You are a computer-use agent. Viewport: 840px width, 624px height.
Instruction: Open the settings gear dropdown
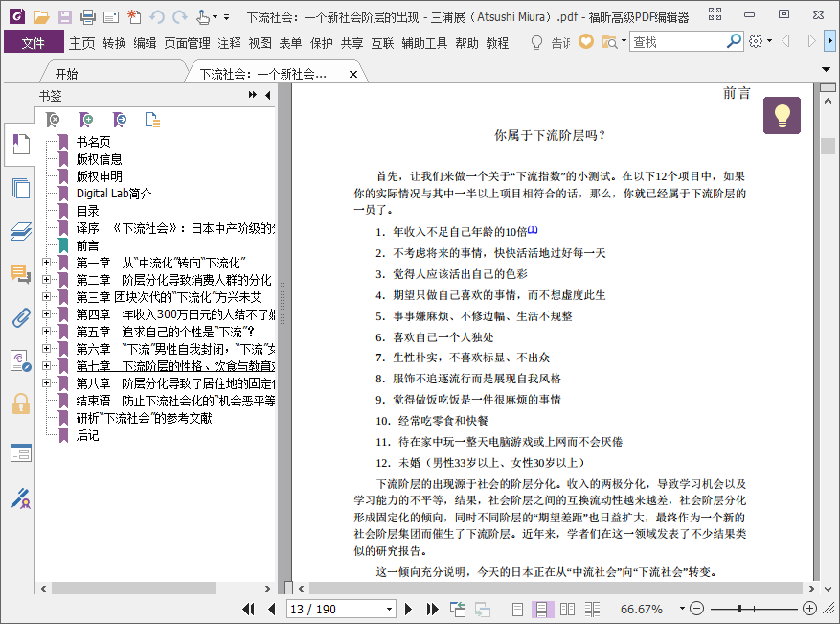pos(761,41)
